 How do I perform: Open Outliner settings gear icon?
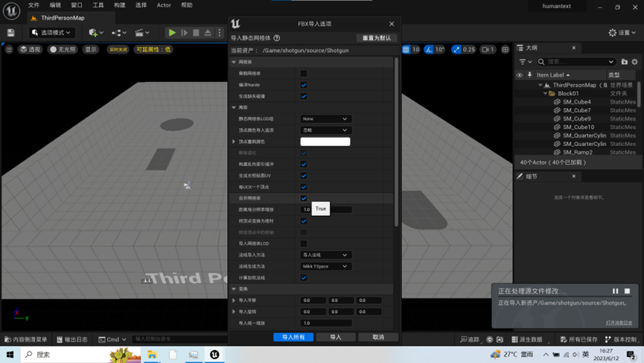634,62
